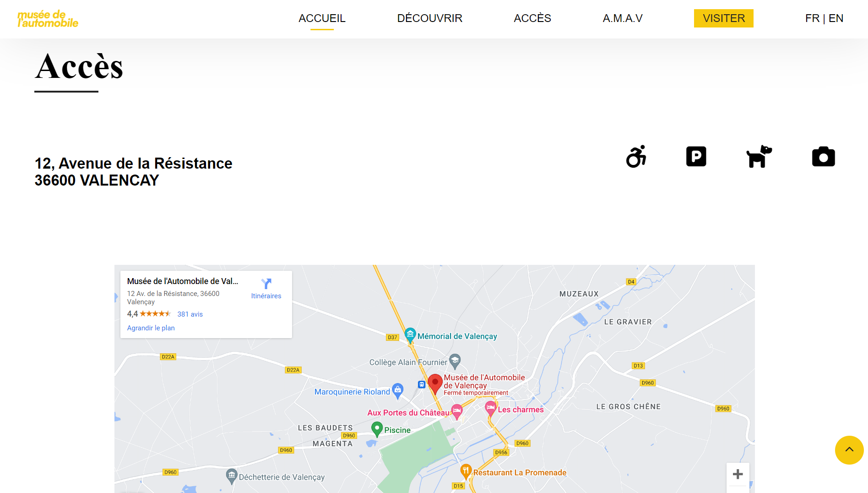Viewport: 868px width, 493px height.
Task: Select the Mémorial de Valençay marker
Action: click(410, 335)
